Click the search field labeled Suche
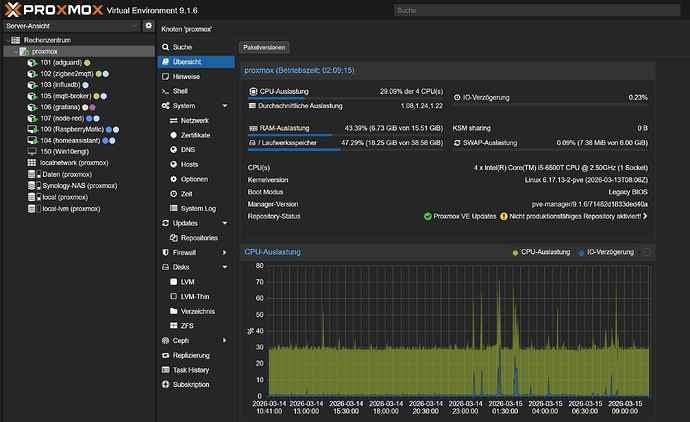This screenshot has height=422, width=690. pyautogui.click(x=537, y=10)
